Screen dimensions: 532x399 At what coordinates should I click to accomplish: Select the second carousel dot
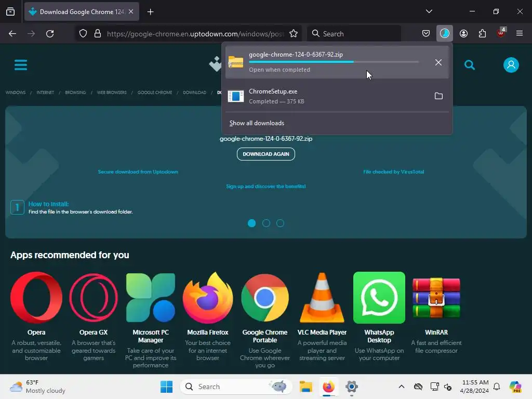(266, 223)
